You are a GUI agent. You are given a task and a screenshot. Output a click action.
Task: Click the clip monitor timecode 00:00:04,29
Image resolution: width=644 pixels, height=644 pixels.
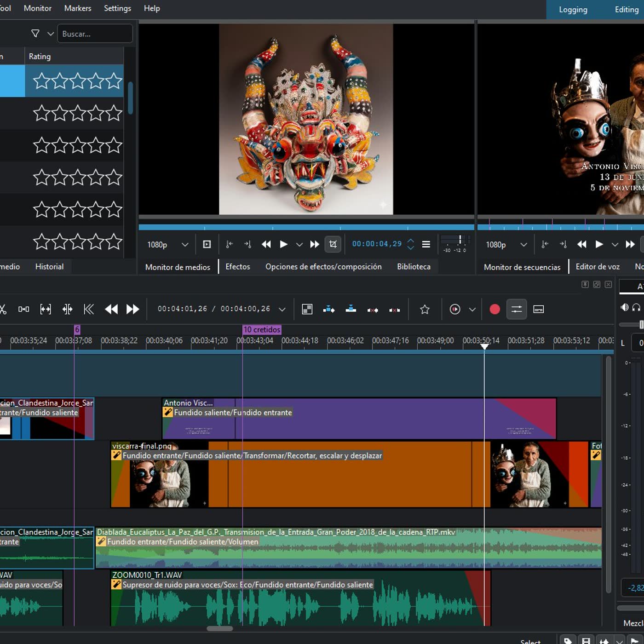(x=377, y=244)
